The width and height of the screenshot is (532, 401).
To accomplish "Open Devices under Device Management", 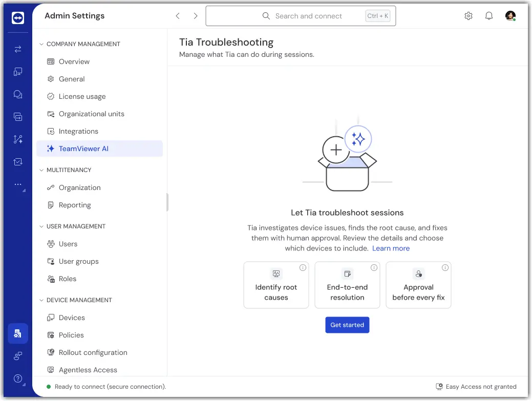I will 99,318.
